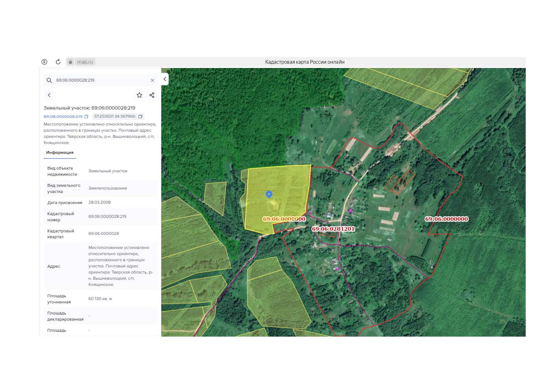558x392 pixels.
Task: Click the Дата присвоения row label
Action: click(65, 203)
